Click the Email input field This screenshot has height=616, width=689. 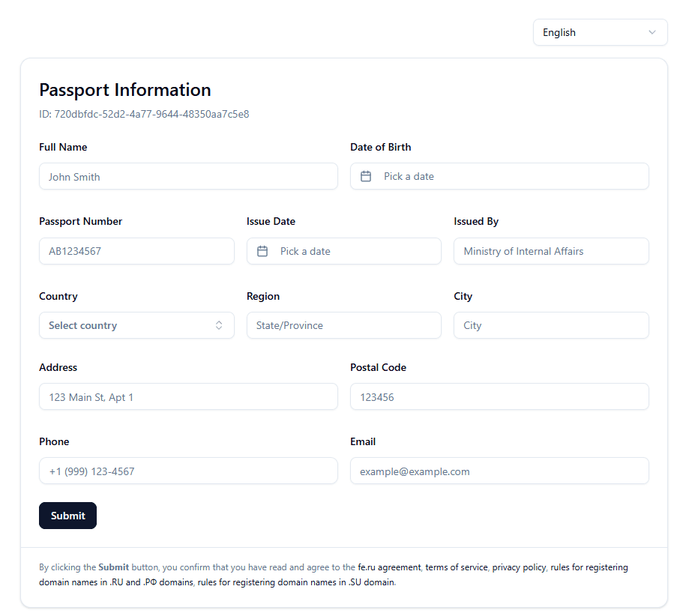click(x=499, y=471)
